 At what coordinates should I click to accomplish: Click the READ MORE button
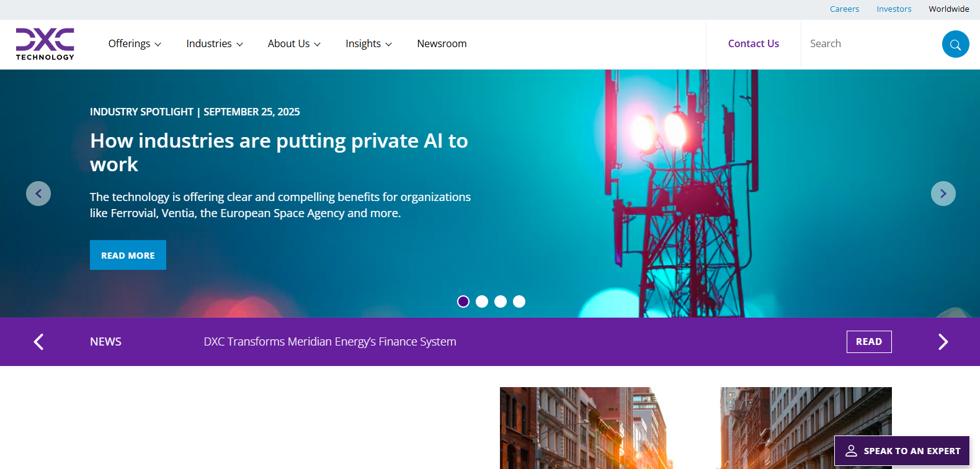coord(128,255)
